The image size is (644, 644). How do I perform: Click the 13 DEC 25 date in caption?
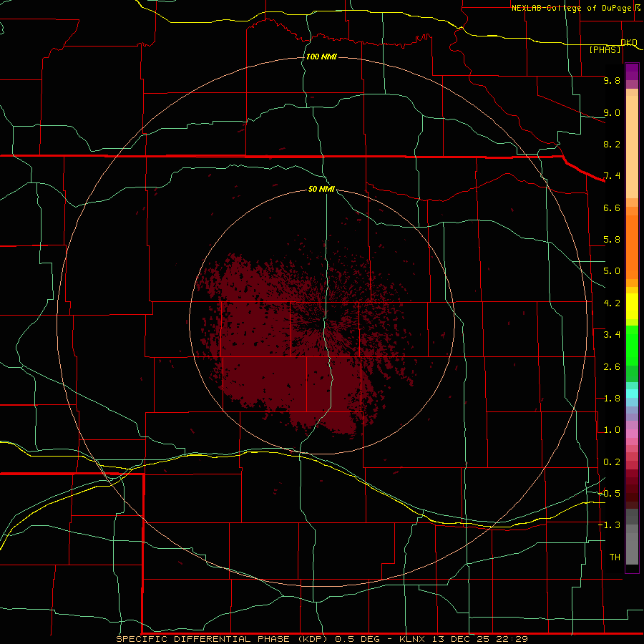461,639
